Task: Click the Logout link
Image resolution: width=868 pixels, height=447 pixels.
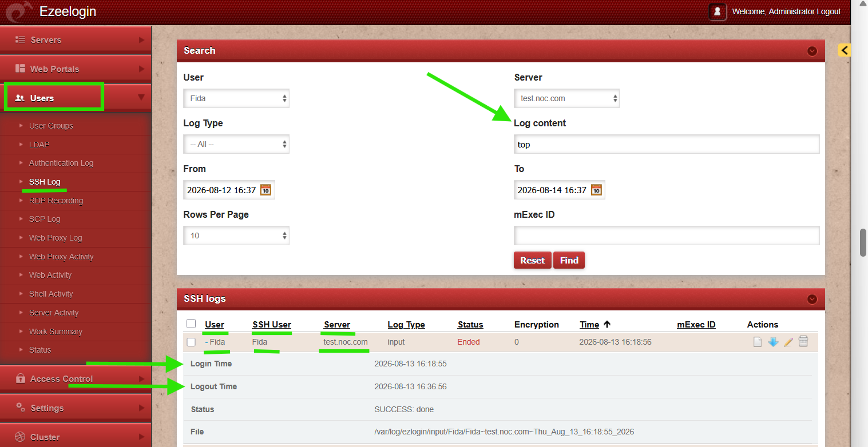Action: [x=828, y=11]
